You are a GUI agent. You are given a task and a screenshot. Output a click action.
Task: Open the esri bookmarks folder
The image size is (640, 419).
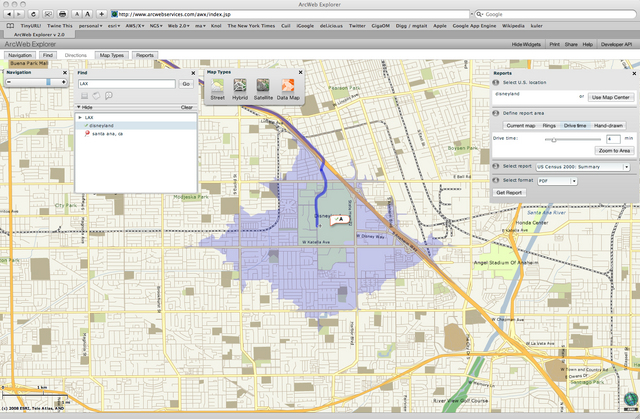point(113,26)
